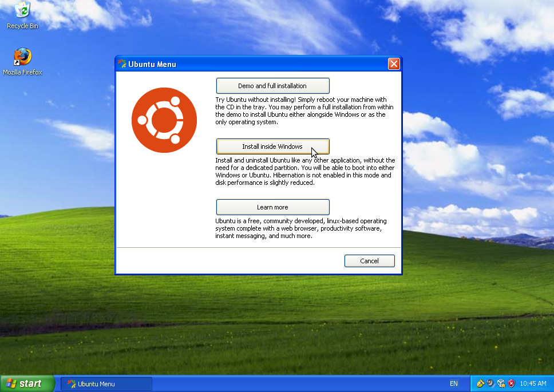
Task: Click Demo and full installation button
Action: point(273,86)
